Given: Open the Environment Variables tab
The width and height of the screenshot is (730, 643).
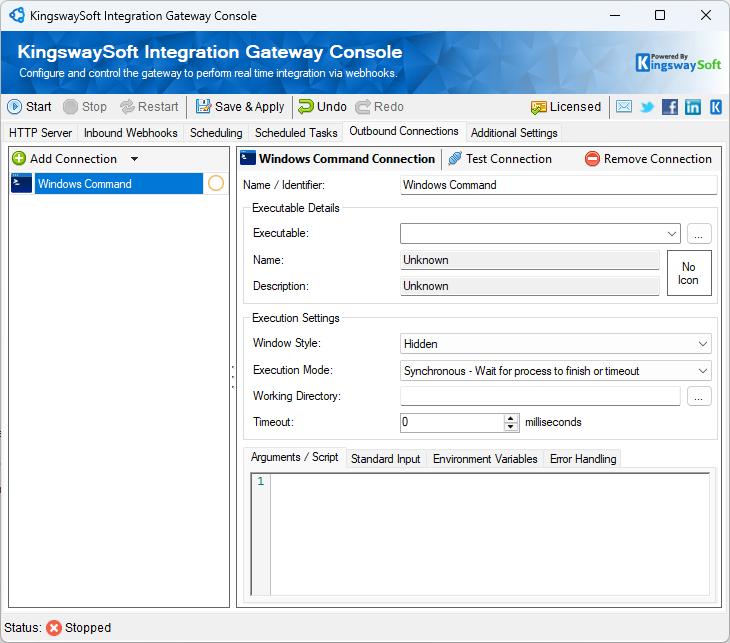Looking at the screenshot, I should [485, 459].
